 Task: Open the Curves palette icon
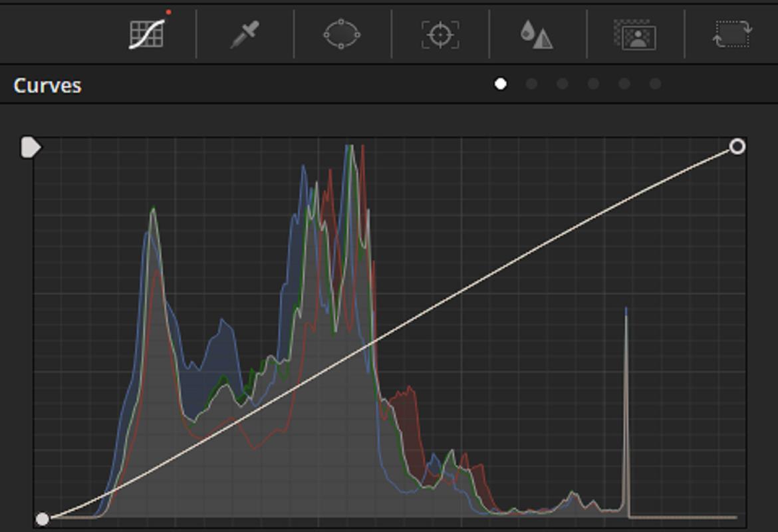[x=147, y=34]
